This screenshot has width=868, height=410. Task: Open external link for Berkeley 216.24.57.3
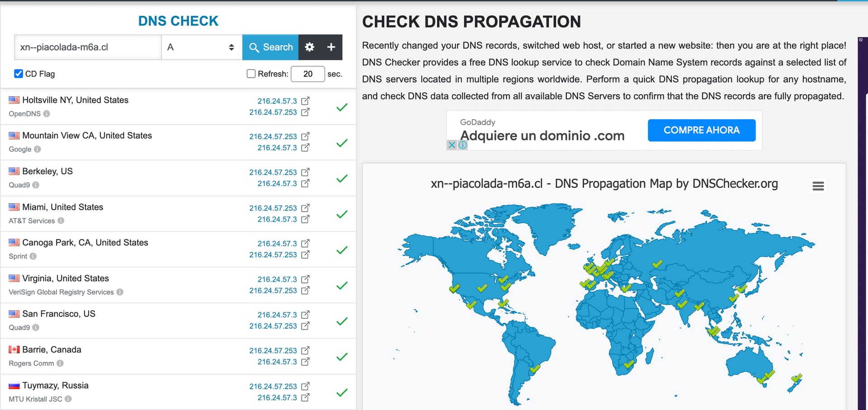tap(306, 183)
